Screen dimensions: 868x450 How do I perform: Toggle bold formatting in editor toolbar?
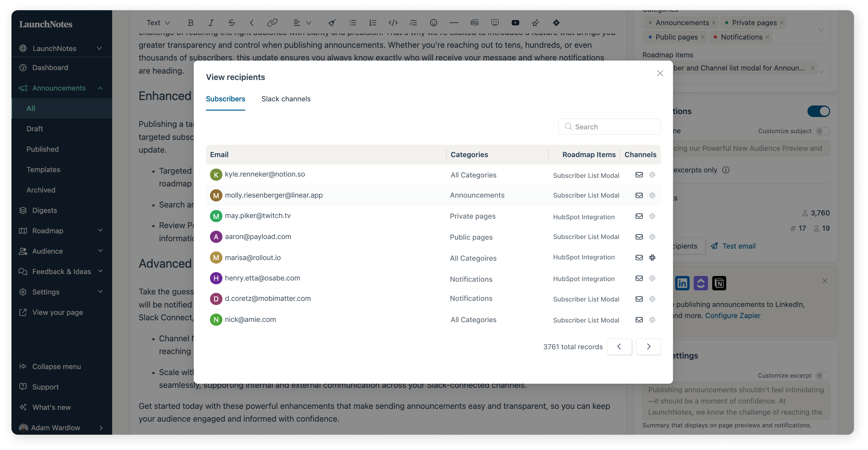click(190, 23)
